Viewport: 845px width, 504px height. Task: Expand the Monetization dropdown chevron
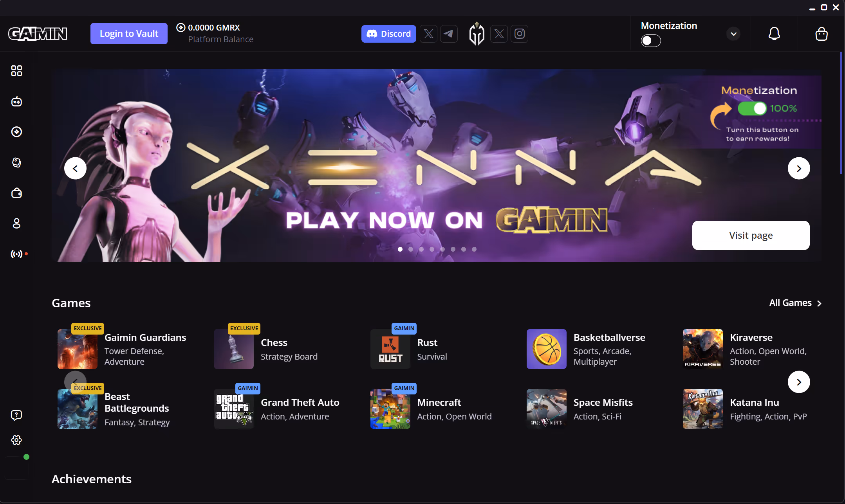(x=734, y=34)
